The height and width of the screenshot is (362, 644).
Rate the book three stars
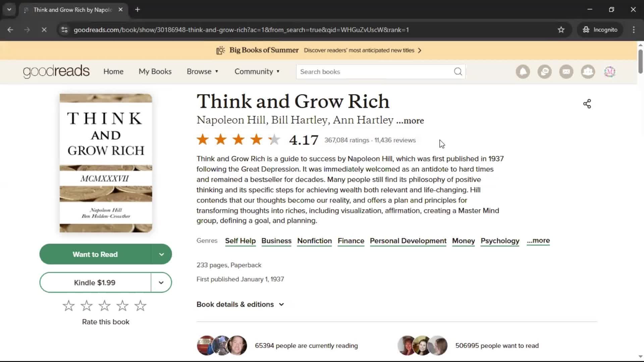(104, 306)
